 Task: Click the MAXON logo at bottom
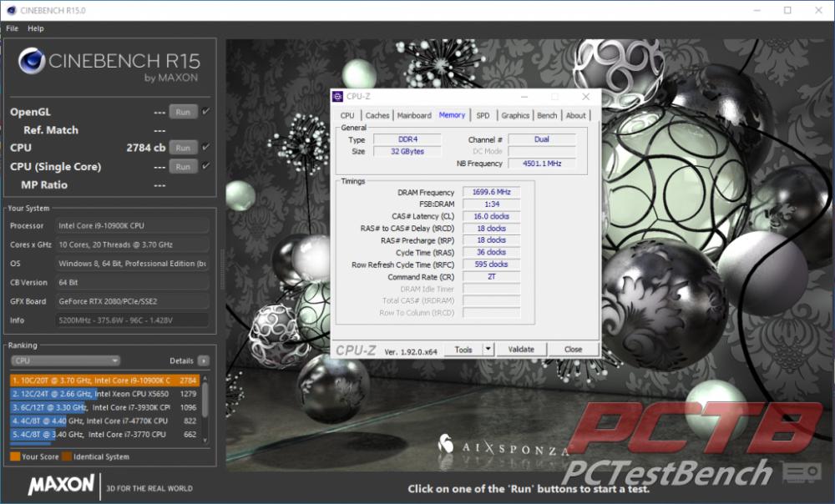(x=61, y=485)
